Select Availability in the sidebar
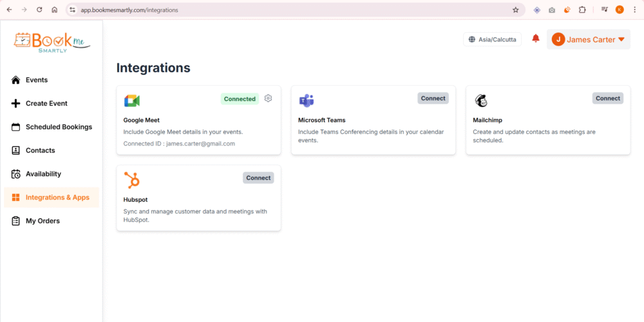This screenshot has width=644, height=322. click(43, 174)
